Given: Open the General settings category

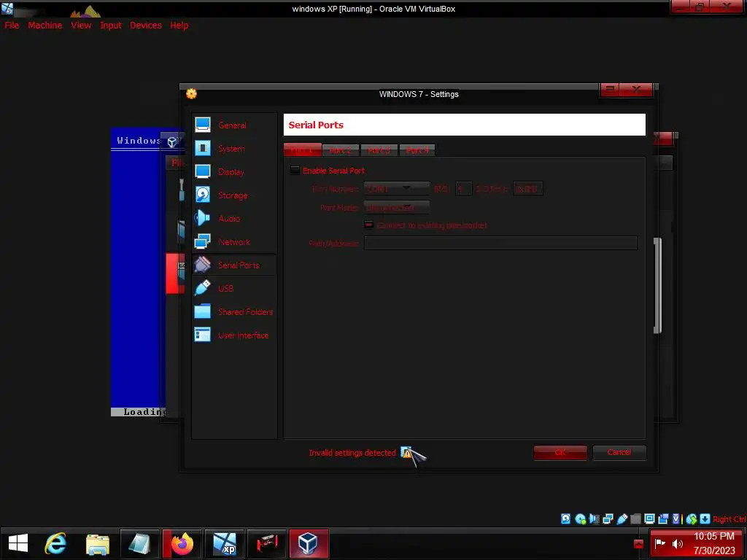Looking at the screenshot, I should click(x=233, y=125).
